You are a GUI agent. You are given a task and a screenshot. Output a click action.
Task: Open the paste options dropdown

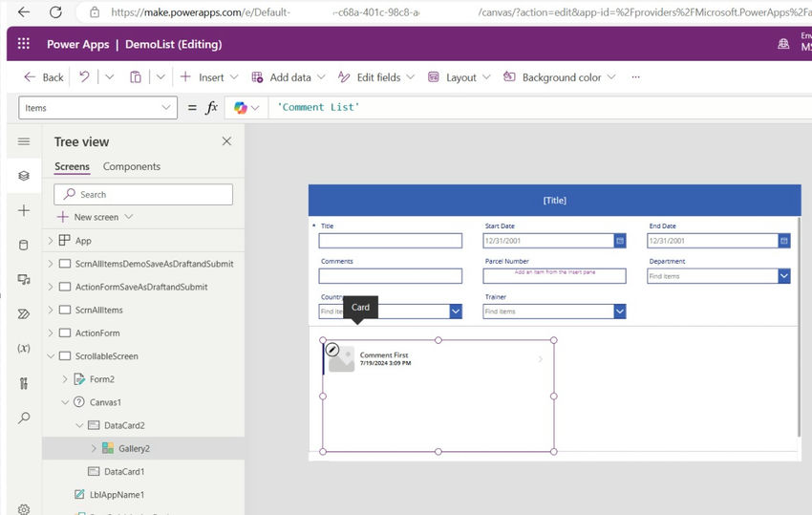point(160,77)
